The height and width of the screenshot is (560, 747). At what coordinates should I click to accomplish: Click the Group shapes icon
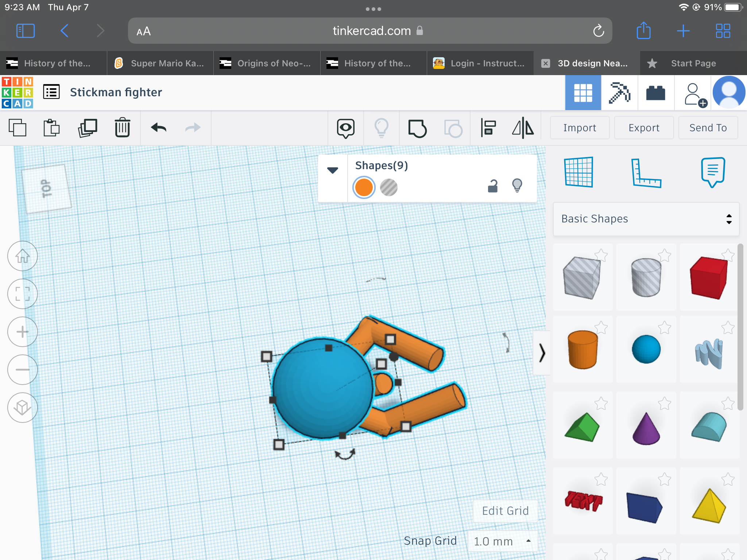(417, 128)
